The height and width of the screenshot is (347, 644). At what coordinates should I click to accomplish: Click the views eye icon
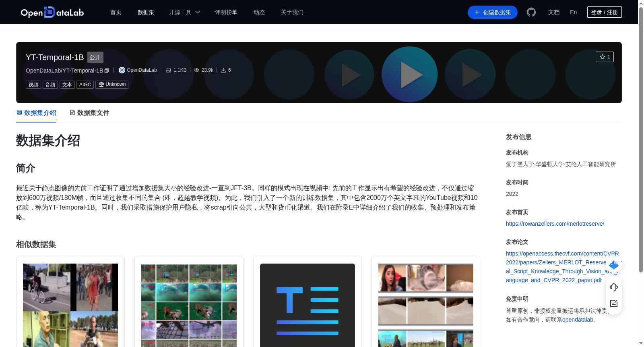197,70
